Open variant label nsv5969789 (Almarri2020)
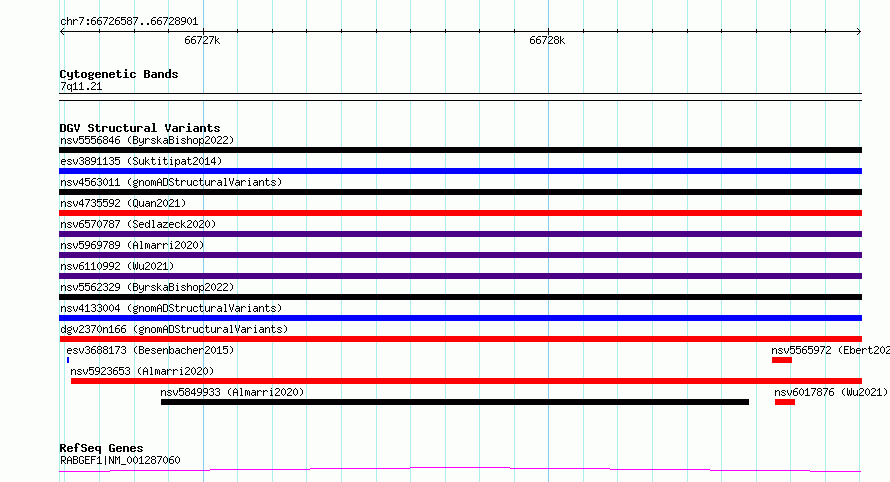This screenshot has height=482, width=890. pyautogui.click(x=132, y=245)
